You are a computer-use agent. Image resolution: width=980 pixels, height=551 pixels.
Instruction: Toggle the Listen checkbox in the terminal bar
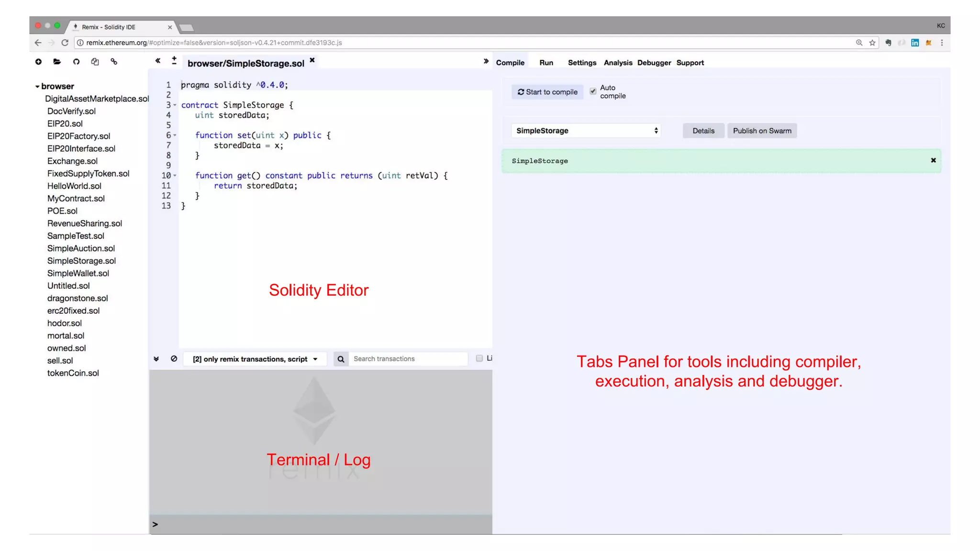point(479,358)
